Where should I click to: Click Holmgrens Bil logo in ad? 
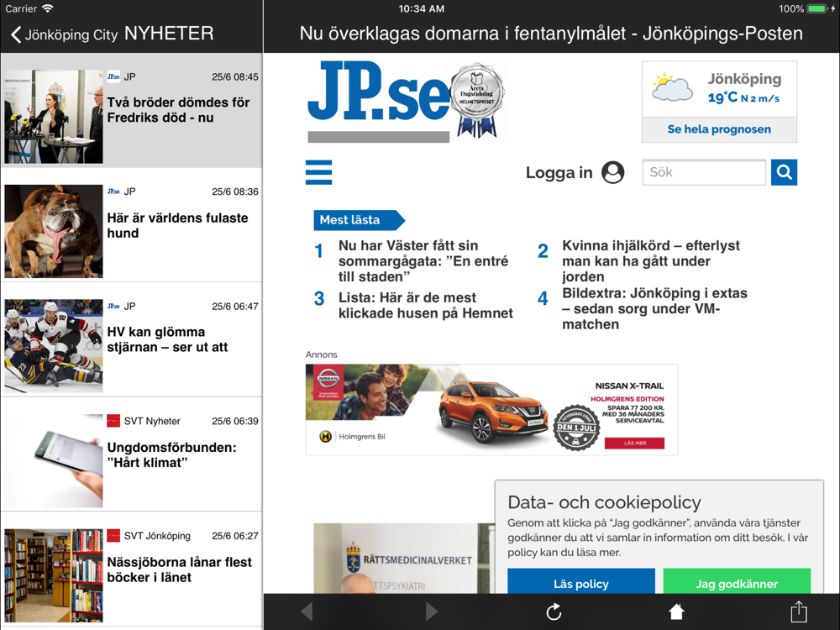353,437
